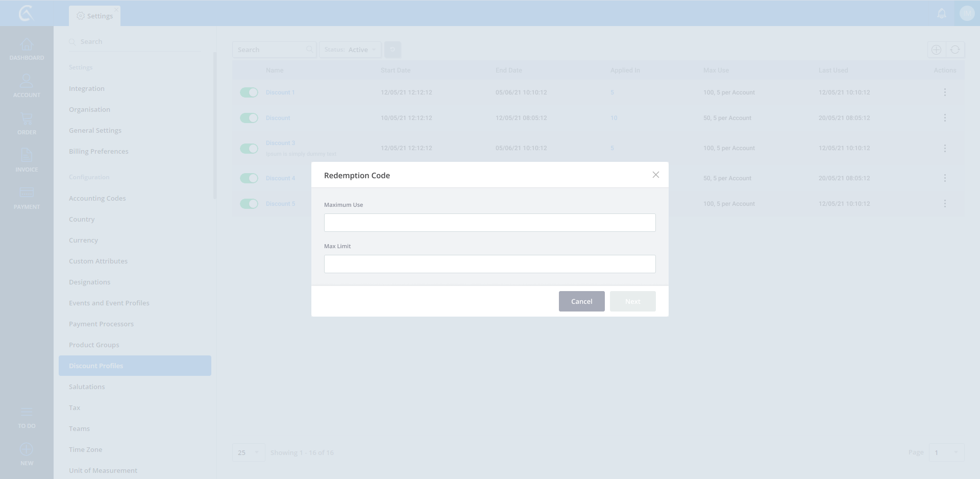Toggle the Discount 5 switch
Image resolution: width=980 pixels, height=479 pixels.
click(x=249, y=204)
